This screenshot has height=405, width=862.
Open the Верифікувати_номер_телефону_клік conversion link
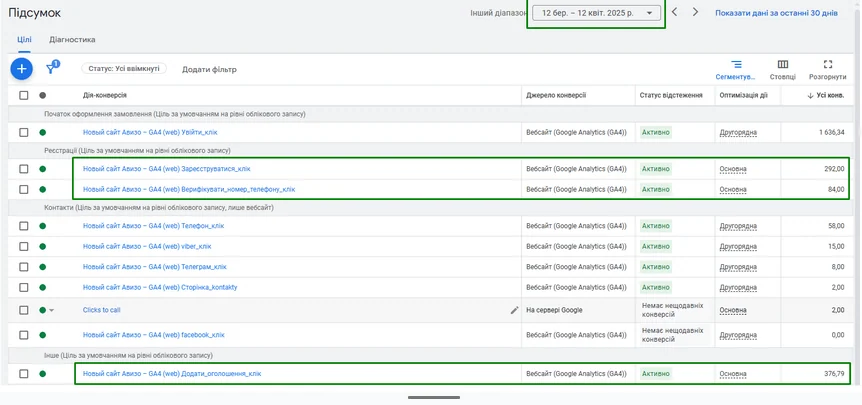tap(189, 189)
